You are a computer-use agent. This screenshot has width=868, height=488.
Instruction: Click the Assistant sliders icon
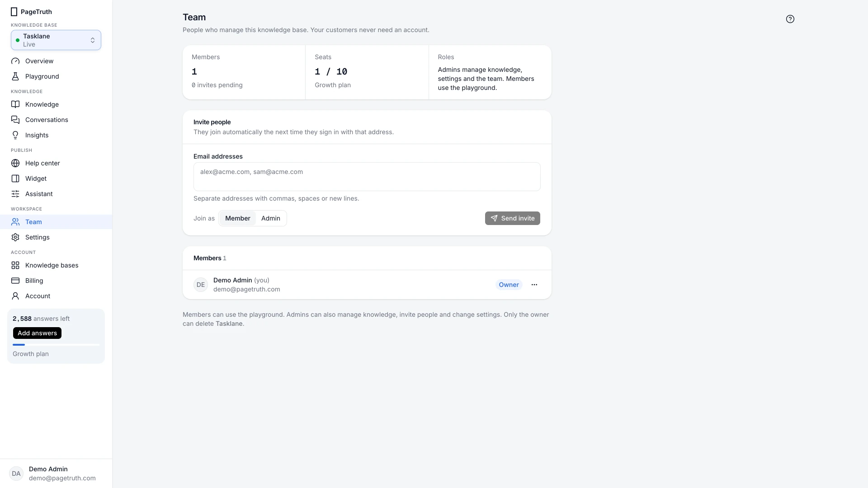point(15,194)
